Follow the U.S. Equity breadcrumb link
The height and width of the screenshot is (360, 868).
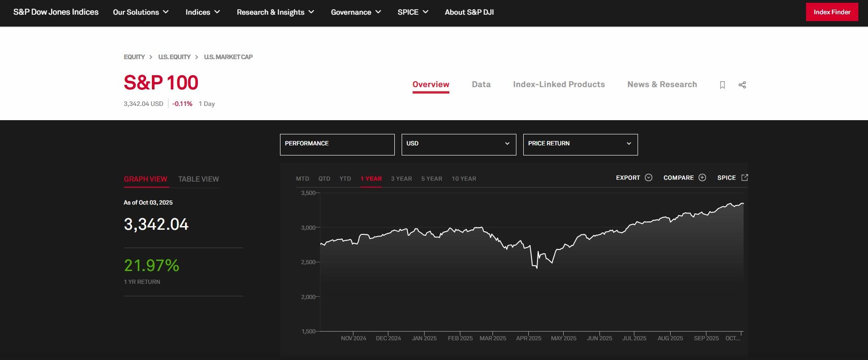point(174,57)
